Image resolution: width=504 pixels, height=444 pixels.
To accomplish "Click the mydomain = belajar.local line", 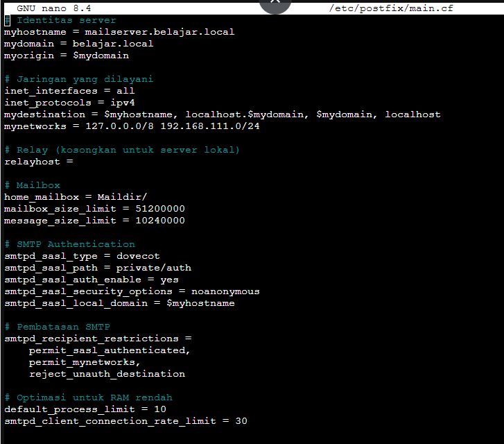I will (x=78, y=44).
